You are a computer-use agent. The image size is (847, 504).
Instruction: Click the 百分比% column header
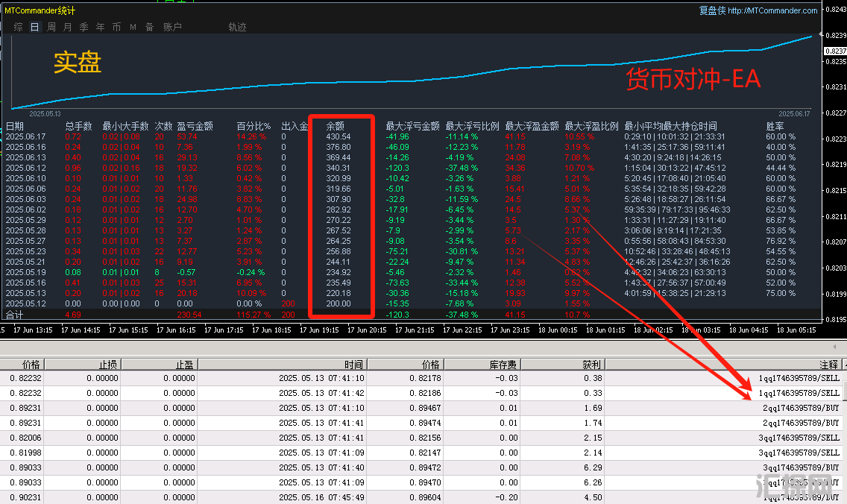(254, 126)
